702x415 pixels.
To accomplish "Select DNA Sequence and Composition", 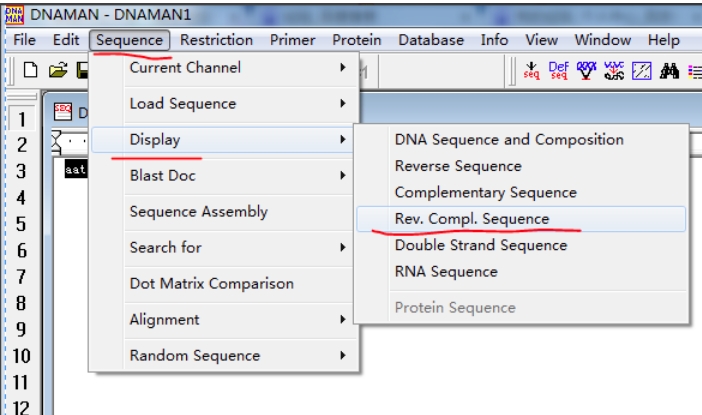I will 521,140.
